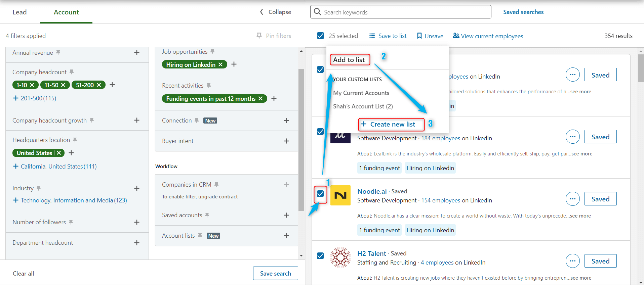The image size is (644, 285).
Task: Uncheck the 184 employees Software Development result
Action: 321,132
